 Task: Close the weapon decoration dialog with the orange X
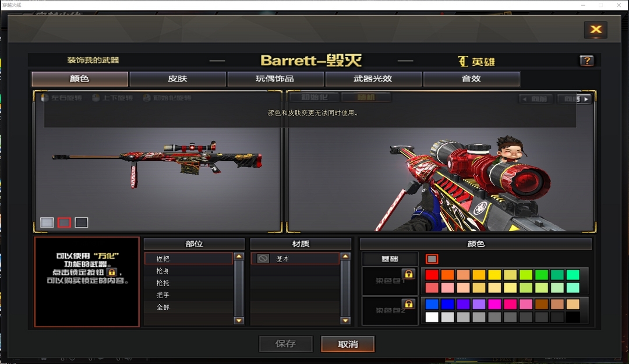tap(596, 29)
